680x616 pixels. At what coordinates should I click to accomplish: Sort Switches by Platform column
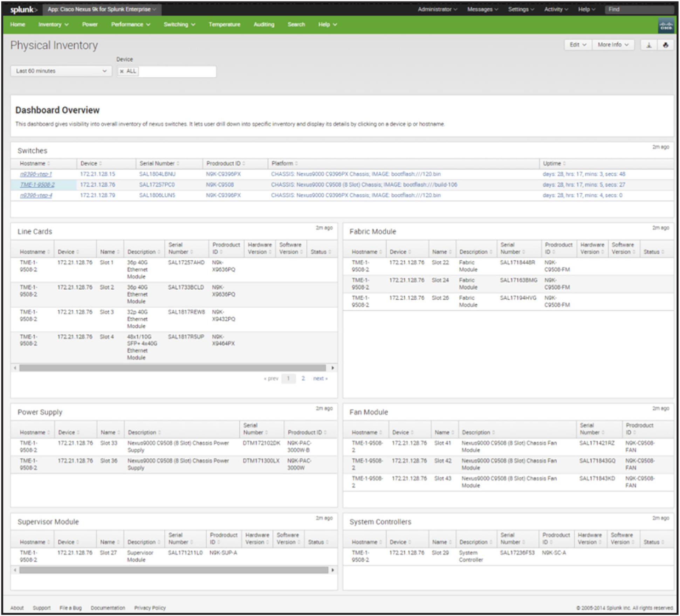[284, 164]
